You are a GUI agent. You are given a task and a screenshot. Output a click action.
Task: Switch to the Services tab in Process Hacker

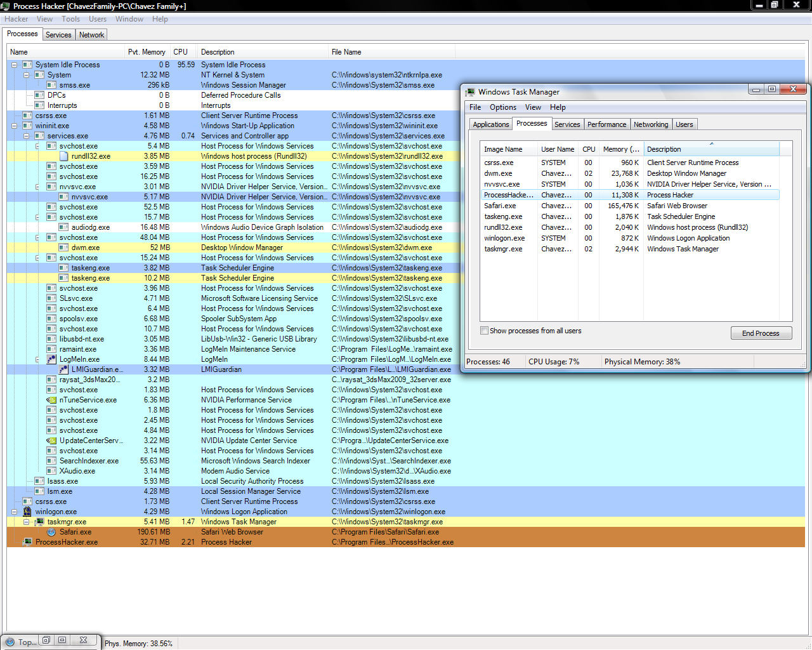click(58, 35)
